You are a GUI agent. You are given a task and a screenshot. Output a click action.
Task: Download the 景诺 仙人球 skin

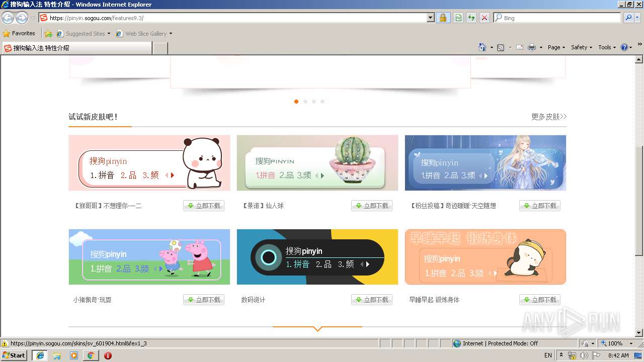[372, 206]
